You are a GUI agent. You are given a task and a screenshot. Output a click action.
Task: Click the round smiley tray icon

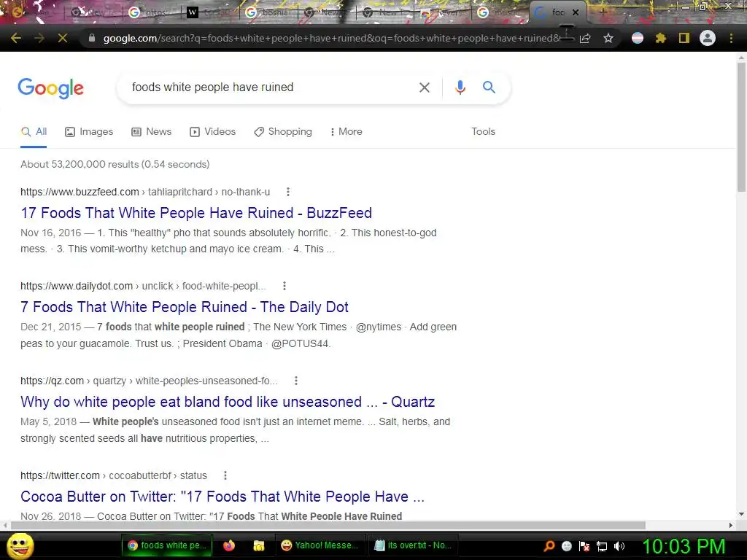[x=566, y=546]
